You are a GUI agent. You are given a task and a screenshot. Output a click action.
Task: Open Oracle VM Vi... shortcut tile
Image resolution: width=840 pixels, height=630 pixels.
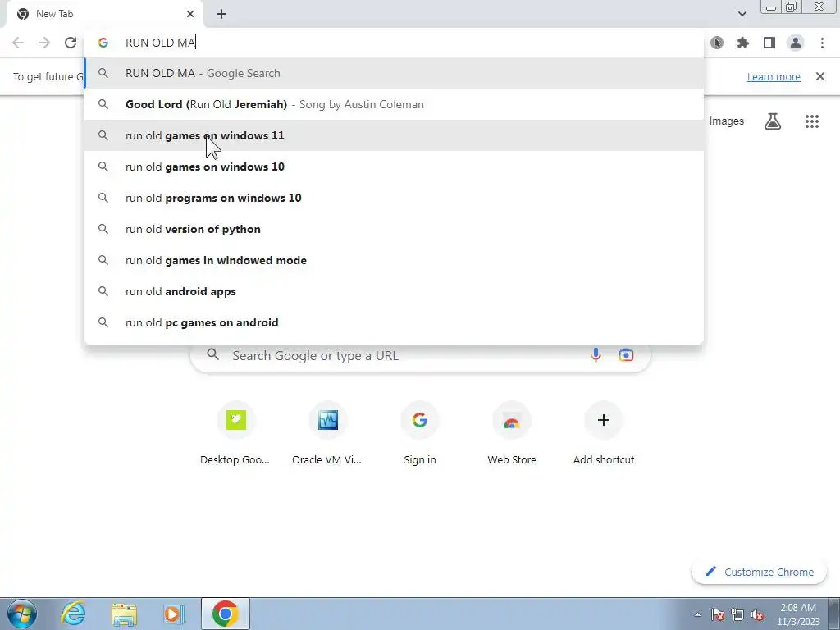327,434
